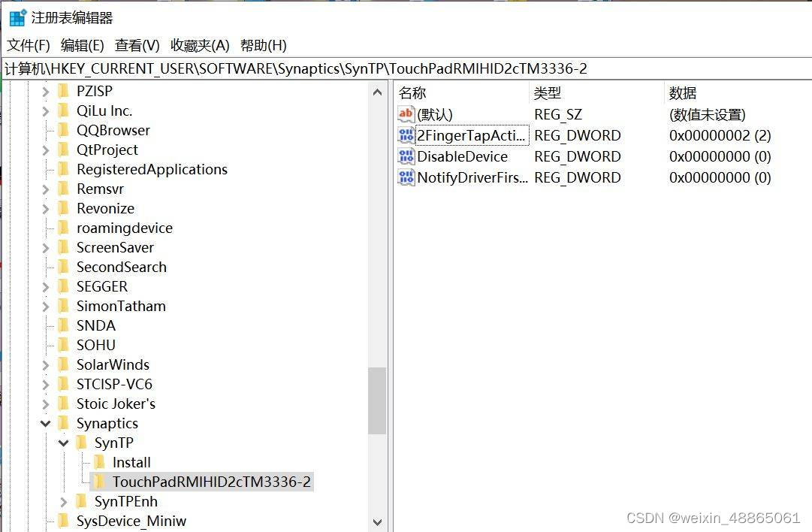This screenshot has height=532, width=812.
Task: Select the QtProject key
Action: [x=107, y=150]
